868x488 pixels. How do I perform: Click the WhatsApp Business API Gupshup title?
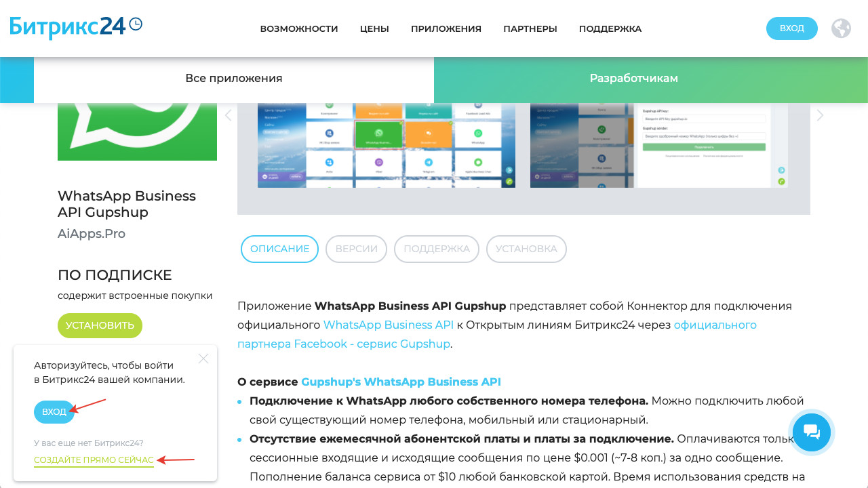(x=127, y=204)
